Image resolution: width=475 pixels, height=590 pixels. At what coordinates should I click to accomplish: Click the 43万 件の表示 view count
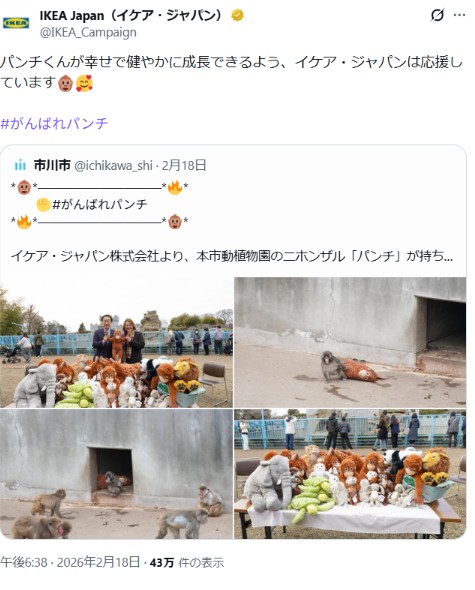[187, 563]
